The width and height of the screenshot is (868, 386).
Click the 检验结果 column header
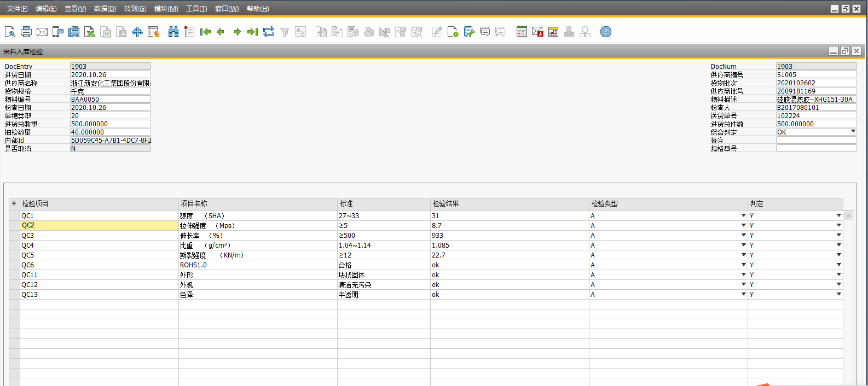[445, 203]
